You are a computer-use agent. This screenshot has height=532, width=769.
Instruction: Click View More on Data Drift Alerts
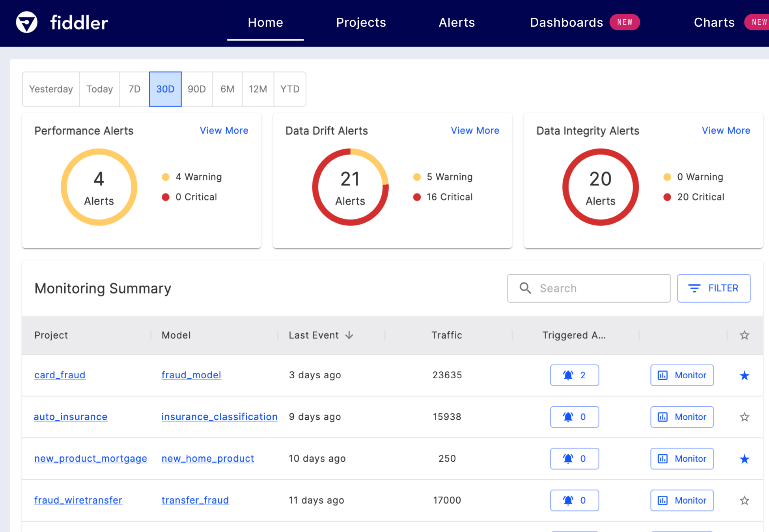(475, 130)
